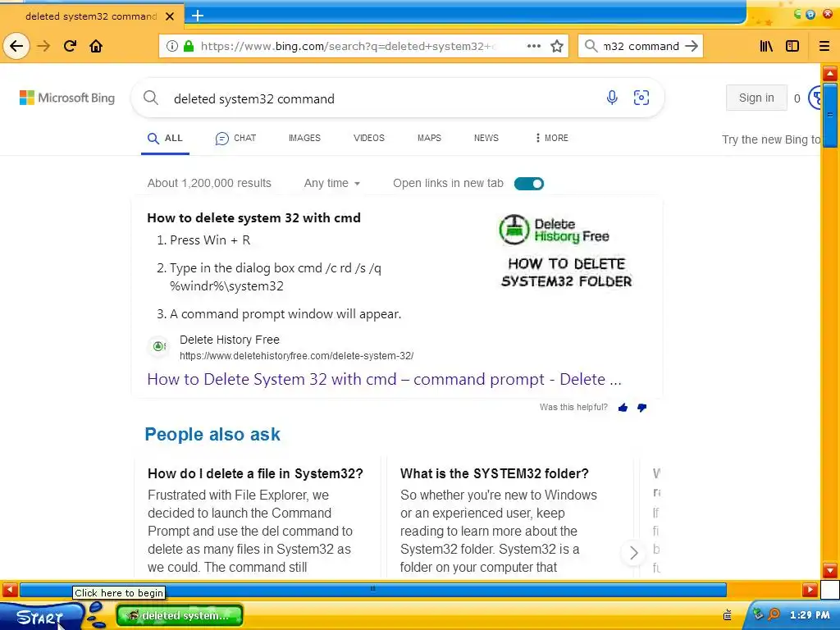The image size is (840, 630).
Task: Click the vertical scrollbar down arrow
Action: [x=830, y=570]
